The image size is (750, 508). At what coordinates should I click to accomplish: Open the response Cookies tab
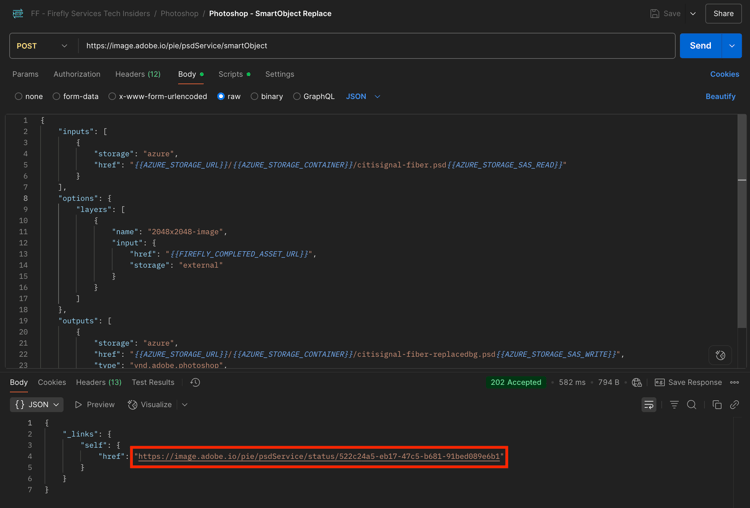point(52,382)
